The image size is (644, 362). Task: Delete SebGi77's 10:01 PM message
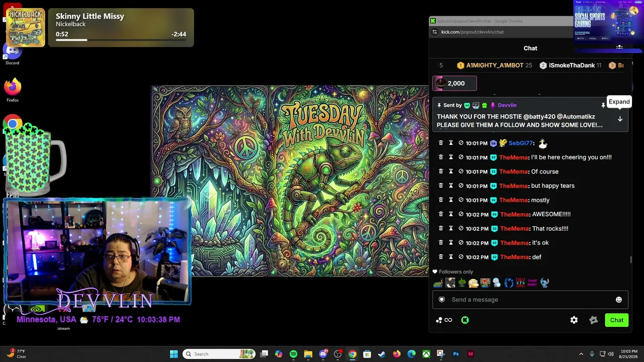[x=441, y=143]
